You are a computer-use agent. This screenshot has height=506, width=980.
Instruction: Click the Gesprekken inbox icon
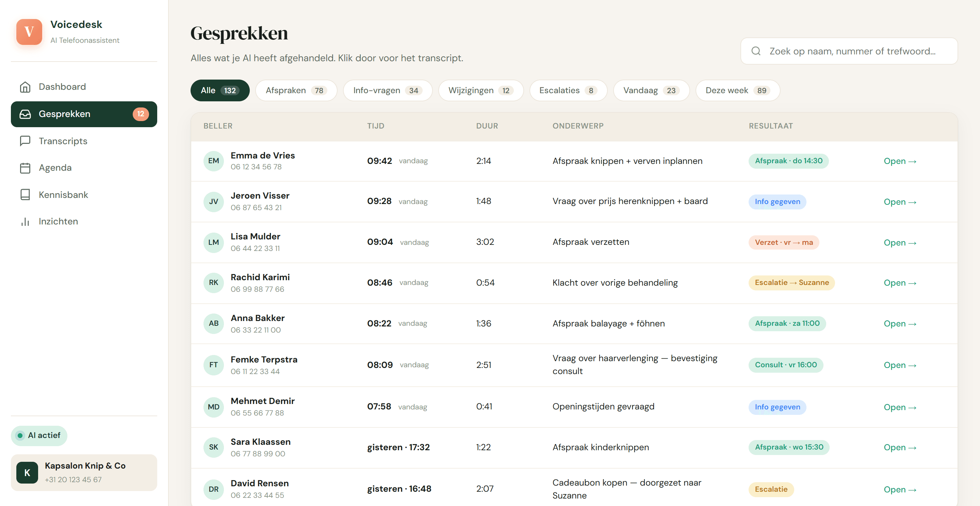pyautogui.click(x=25, y=114)
